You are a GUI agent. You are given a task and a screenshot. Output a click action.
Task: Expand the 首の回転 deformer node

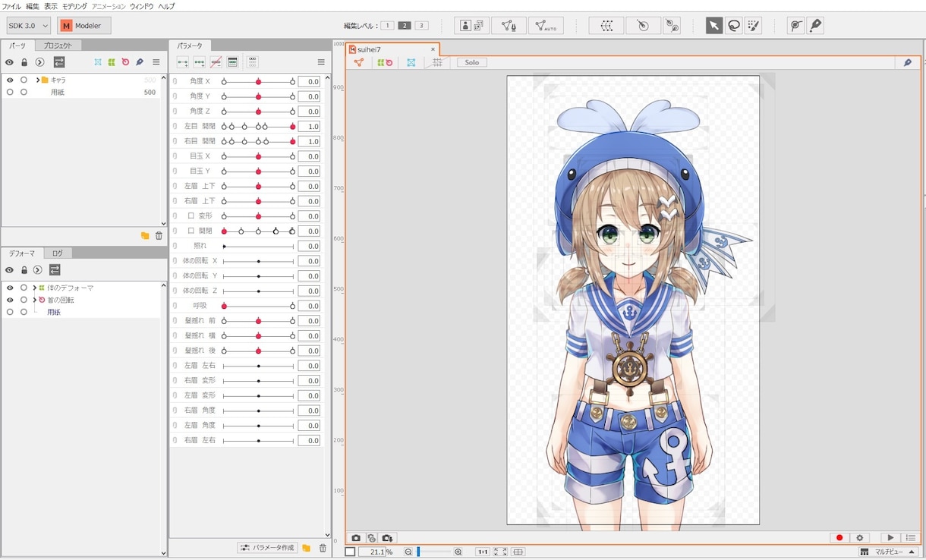click(x=34, y=300)
